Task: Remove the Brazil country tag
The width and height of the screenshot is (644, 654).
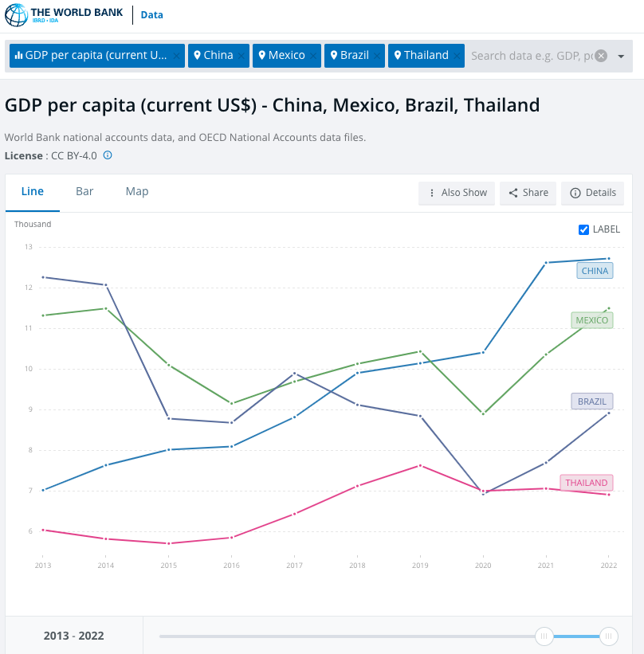Action: [x=378, y=56]
